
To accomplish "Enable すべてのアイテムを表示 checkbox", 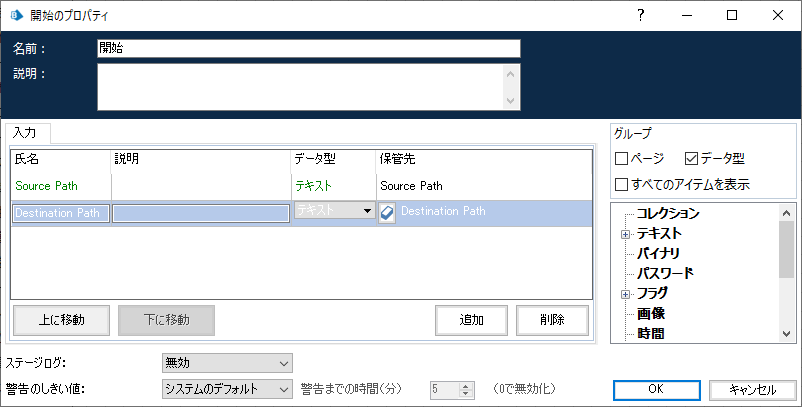I will pos(621,184).
